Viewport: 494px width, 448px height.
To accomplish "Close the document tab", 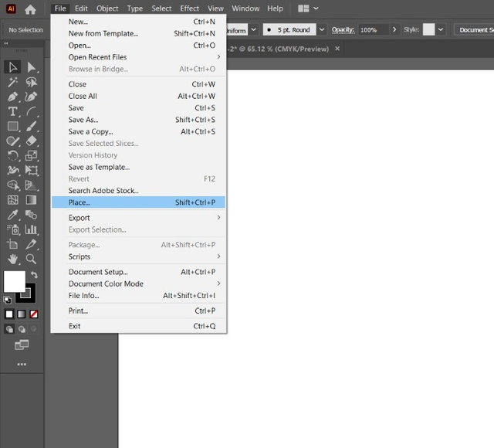I will pos(337,49).
